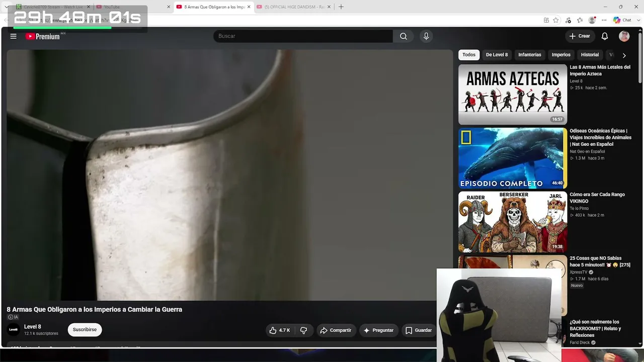Viewport: 644px width, 362px height.
Task: Click the Preguntar button
Action: point(378,330)
